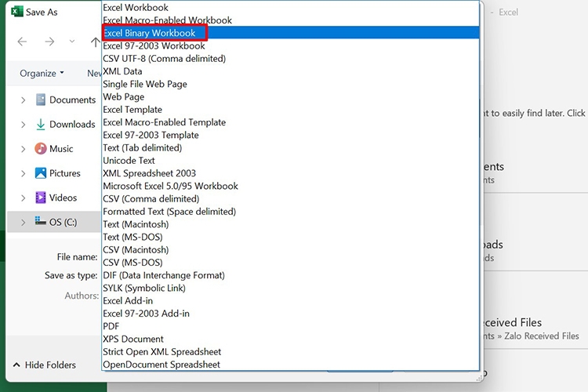588x392 pixels.
Task: Select the OS (C:) drive icon
Action: coord(41,220)
